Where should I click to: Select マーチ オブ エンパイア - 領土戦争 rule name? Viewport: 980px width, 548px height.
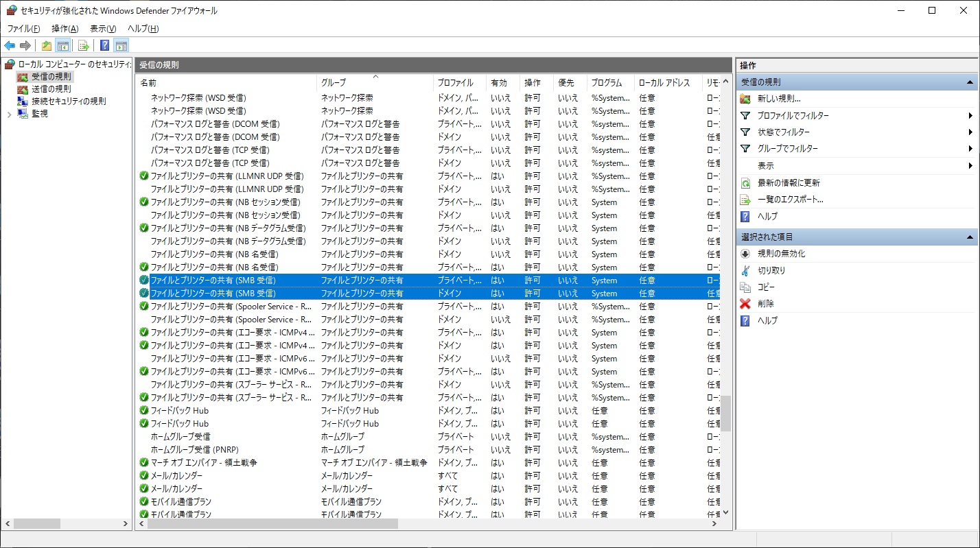(204, 462)
